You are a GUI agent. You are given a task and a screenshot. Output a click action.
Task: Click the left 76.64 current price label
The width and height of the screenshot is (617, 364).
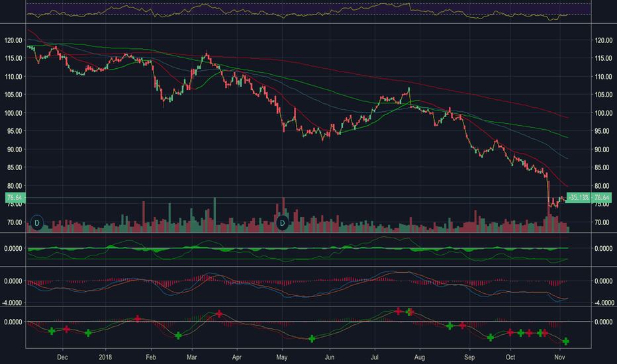point(15,197)
